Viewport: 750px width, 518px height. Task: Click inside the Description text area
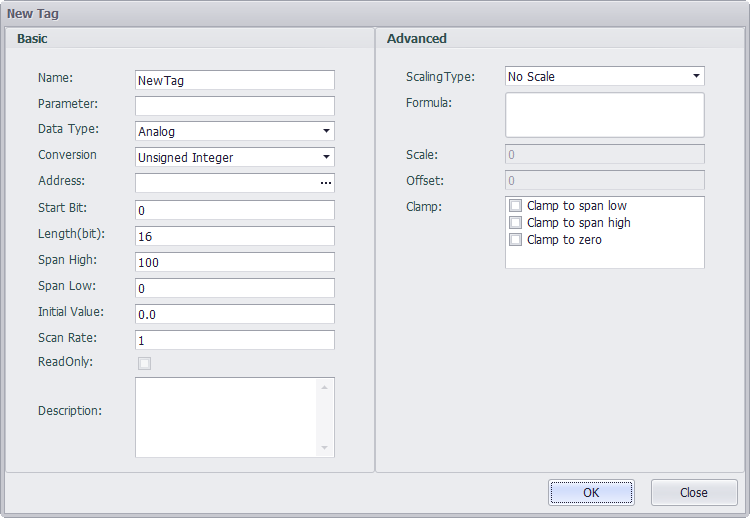(x=225, y=417)
